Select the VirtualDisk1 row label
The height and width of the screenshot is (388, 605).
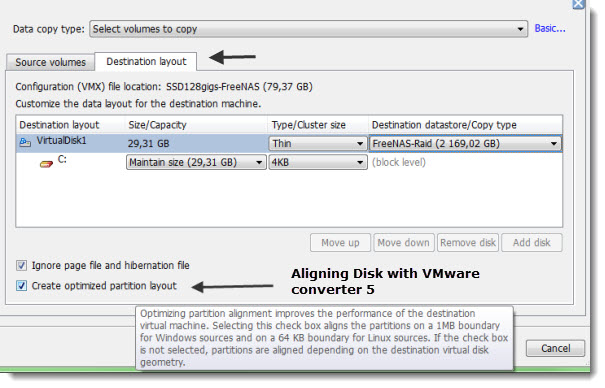(x=61, y=141)
